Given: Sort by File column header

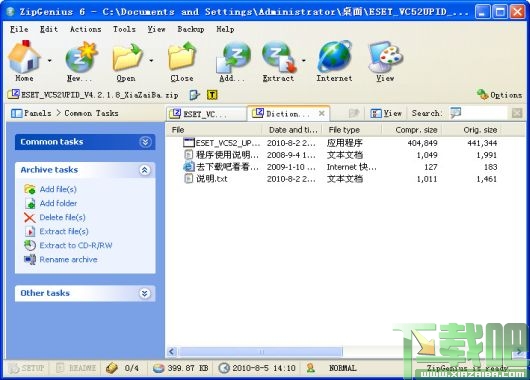Looking at the screenshot, I should pos(214,130).
